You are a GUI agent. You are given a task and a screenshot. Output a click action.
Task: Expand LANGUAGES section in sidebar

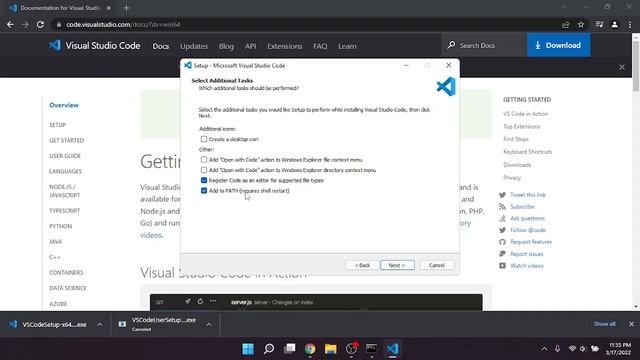[x=65, y=171]
